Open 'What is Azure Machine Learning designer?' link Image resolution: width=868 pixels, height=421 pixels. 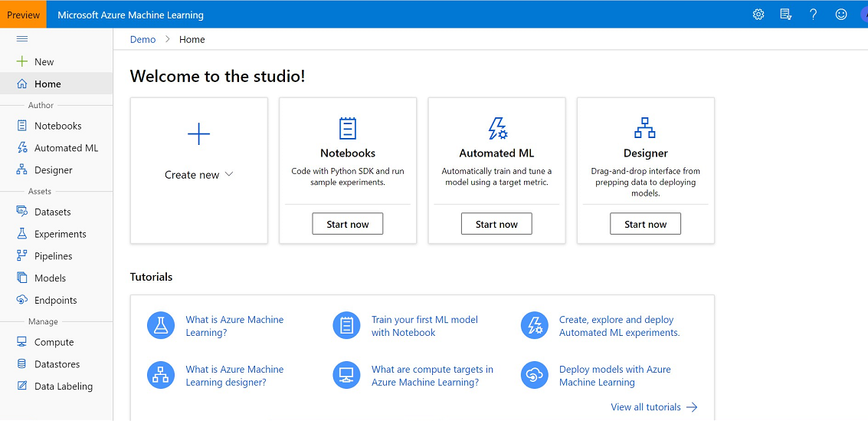point(234,376)
